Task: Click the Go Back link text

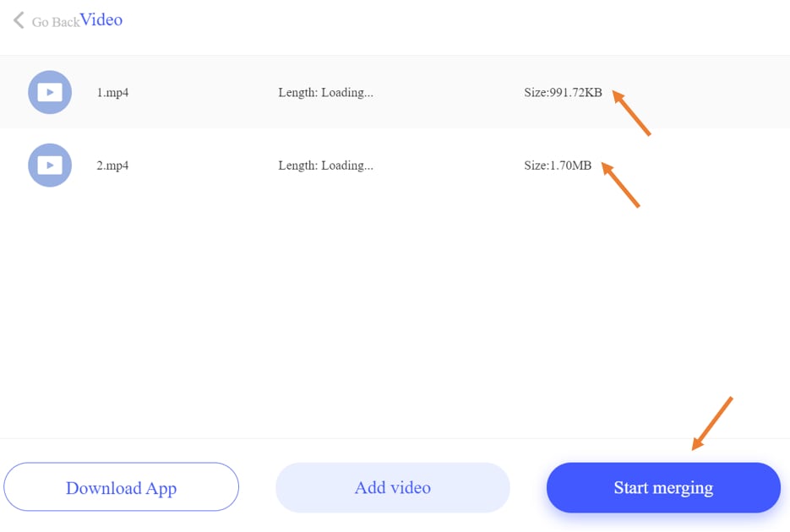Action: [x=56, y=22]
